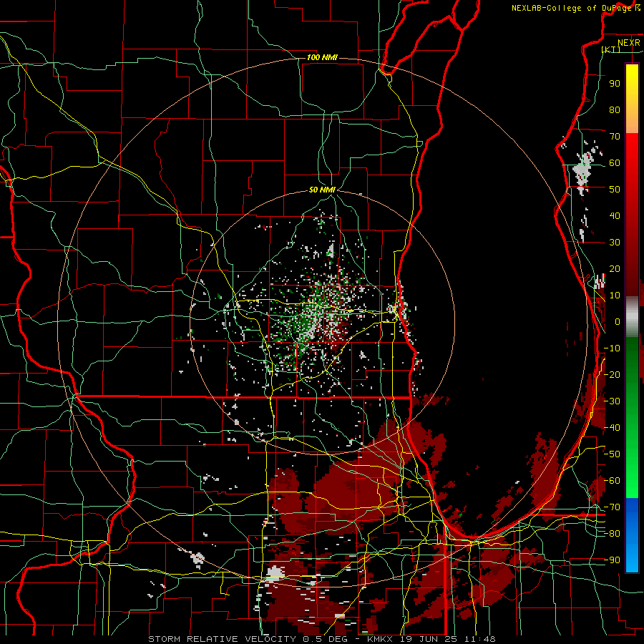Viewport: 644px width, 644px height.
Task: Click the "[KT]" units label
Action: pos(611,49)
